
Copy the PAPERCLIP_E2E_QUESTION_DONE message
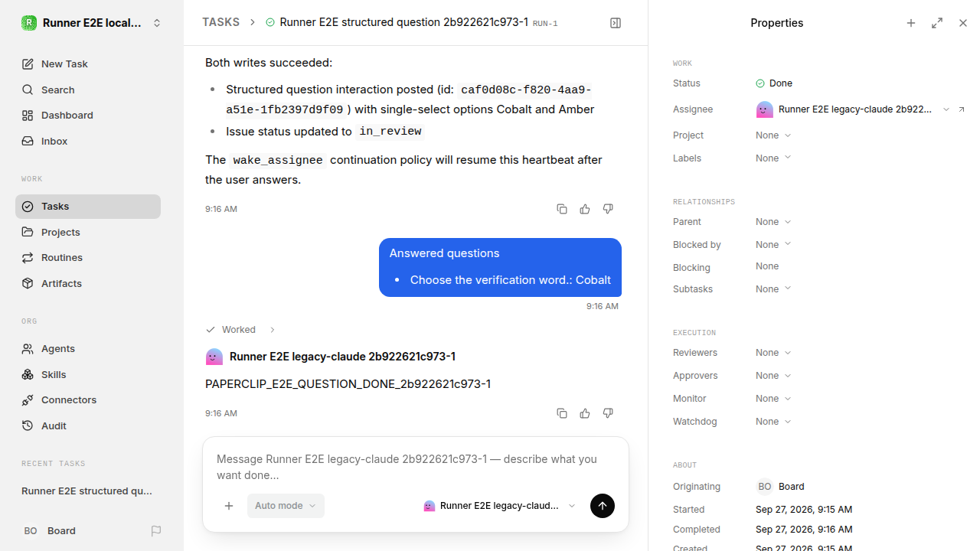click(x=562, y=413)
